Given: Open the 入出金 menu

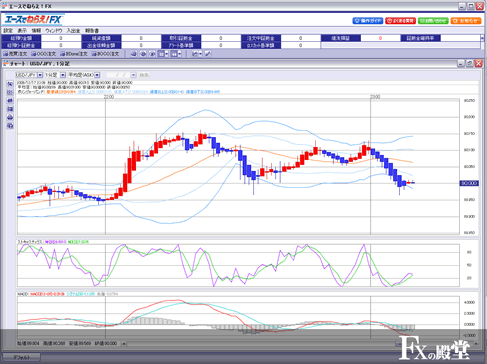Looking at the screenshot, I should click(73, 31).
